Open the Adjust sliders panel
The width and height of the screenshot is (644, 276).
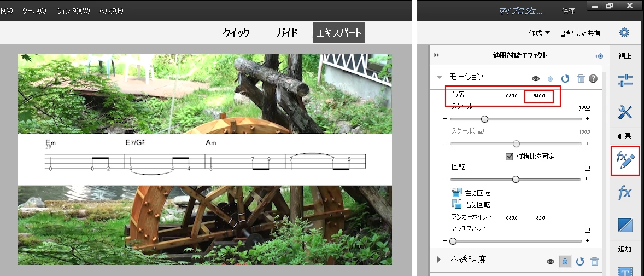625,80
